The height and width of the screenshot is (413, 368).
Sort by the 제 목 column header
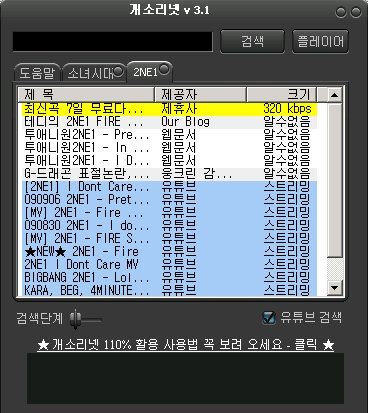click(x=86, y=95)
